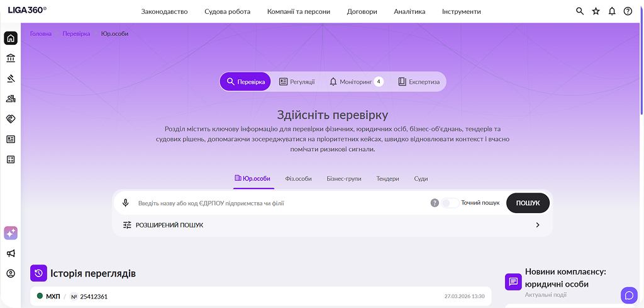Open the calculator tools icon in sidebar
Image resolution: width=644 pixels, height=308 pixels.
[11, 159]
